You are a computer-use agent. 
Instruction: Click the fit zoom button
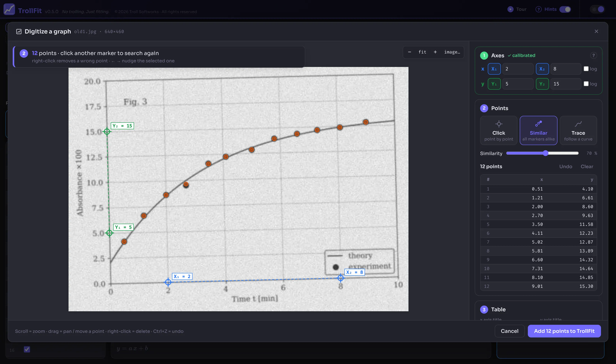click(422, 52)
